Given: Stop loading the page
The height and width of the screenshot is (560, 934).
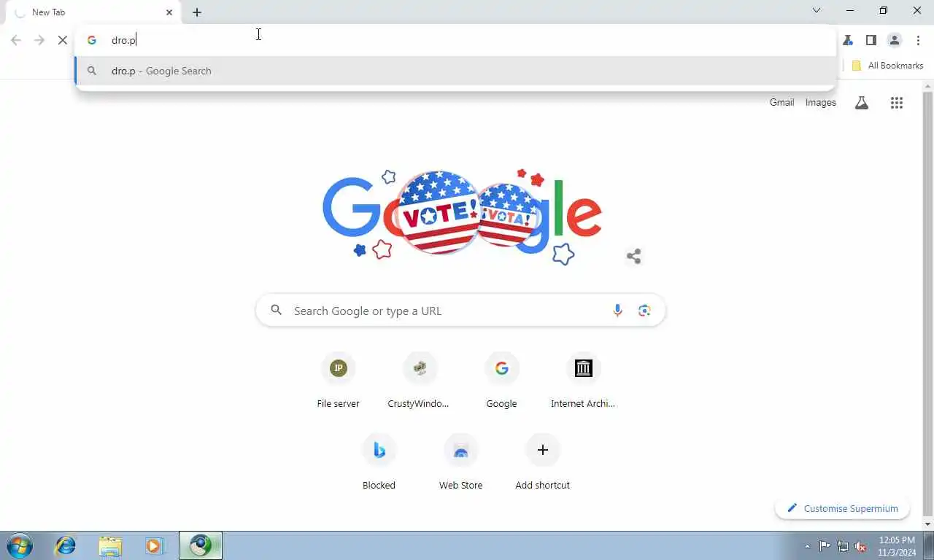Looking at the screenshot, I should [62, 40].
